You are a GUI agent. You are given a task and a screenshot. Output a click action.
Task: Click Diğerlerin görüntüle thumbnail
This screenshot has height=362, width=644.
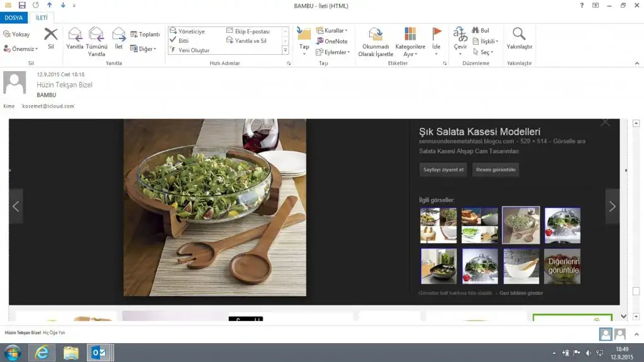click(562, 266)
